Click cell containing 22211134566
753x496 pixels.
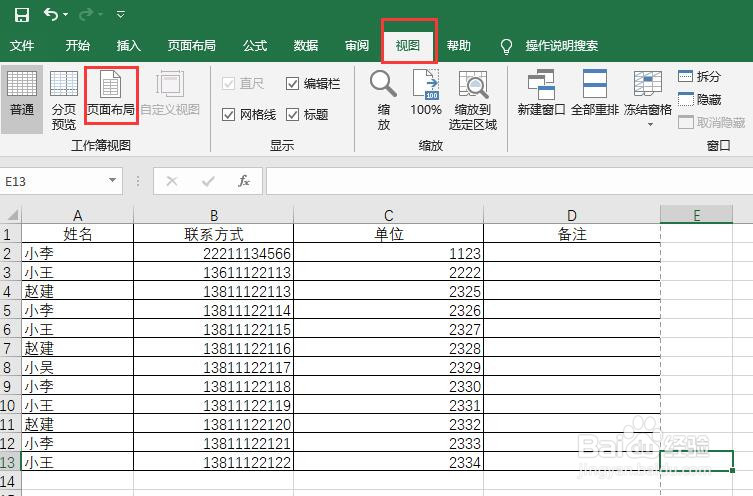pyautogui.click(x=213, y=253)
